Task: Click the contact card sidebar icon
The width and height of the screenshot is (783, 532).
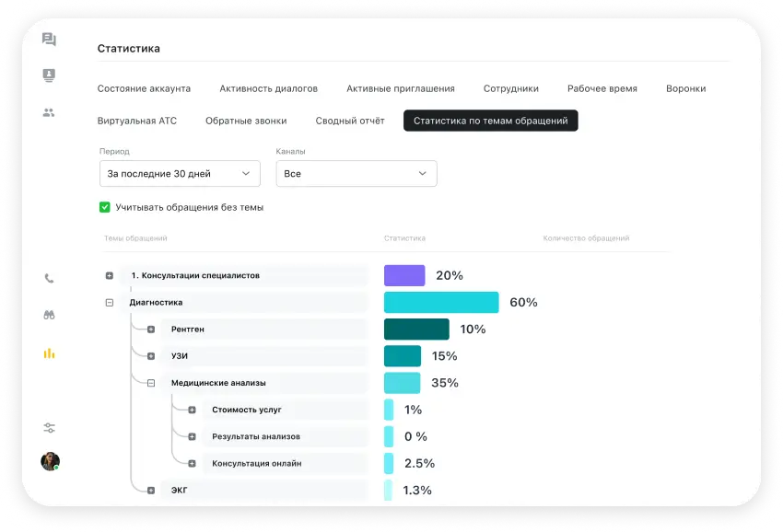Action: (x=49, y=75)
